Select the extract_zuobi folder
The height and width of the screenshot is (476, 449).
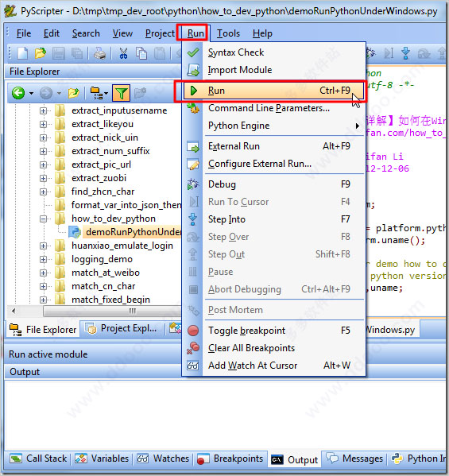[x=99, y=178]
